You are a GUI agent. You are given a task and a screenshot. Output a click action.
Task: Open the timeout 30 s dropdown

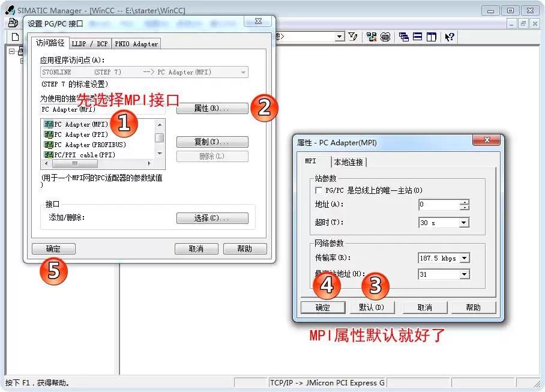click(x=463, y=222)
